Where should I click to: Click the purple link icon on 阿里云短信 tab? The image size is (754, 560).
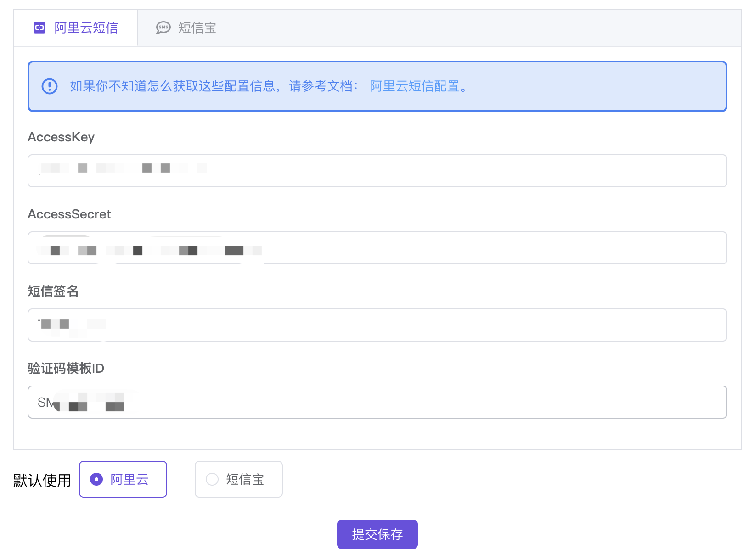click(x=39, y=28)
